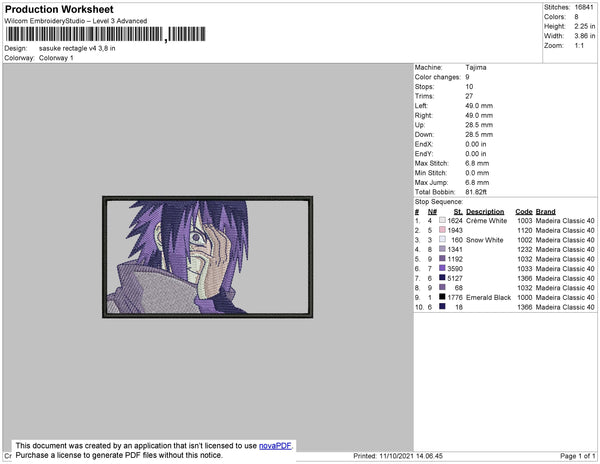The height and width of the screenshot is (464, 600).
Task: Click the Colors value '8'
Action: (x=576, y=17)
